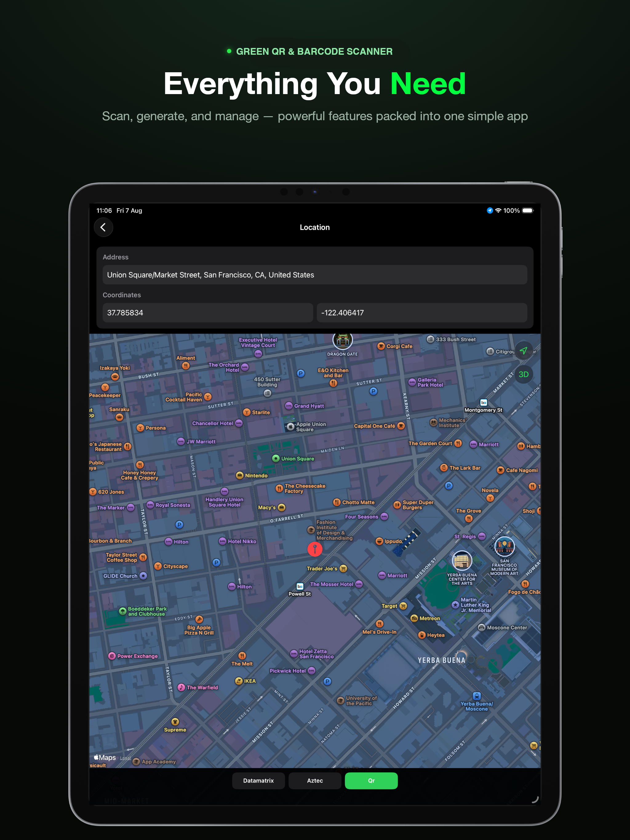Tap the Moscone Center marker

tap(481, 628)
